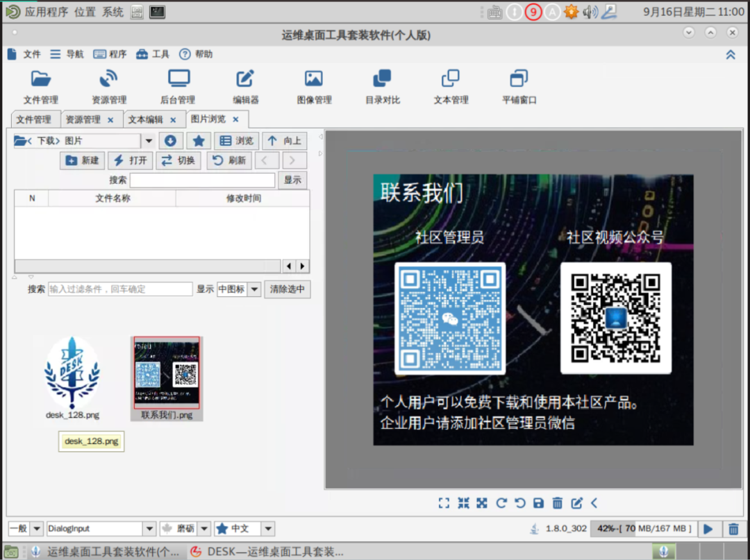750x560 pixels.
Task: Close the 图片浏览 tab
Action: 236,119
